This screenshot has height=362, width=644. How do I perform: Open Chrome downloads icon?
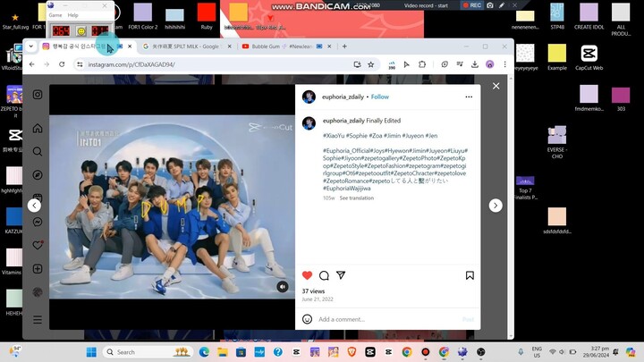coord(475,64)
